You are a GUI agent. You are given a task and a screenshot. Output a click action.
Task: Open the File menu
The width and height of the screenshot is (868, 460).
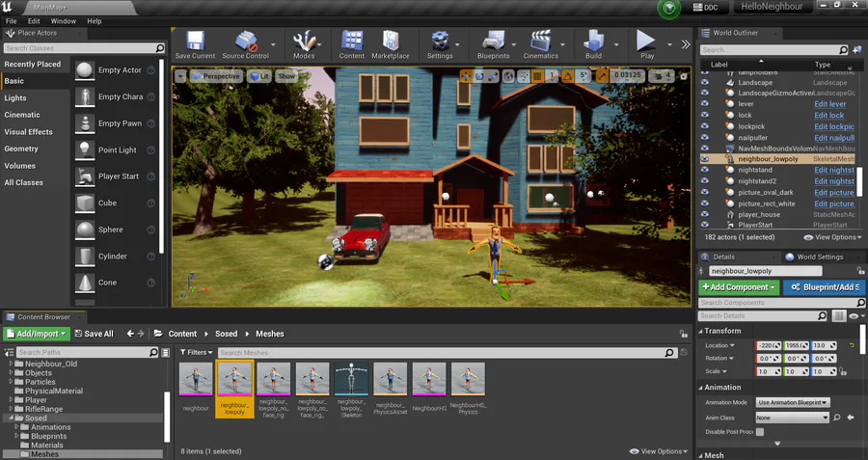click(11, 21)
